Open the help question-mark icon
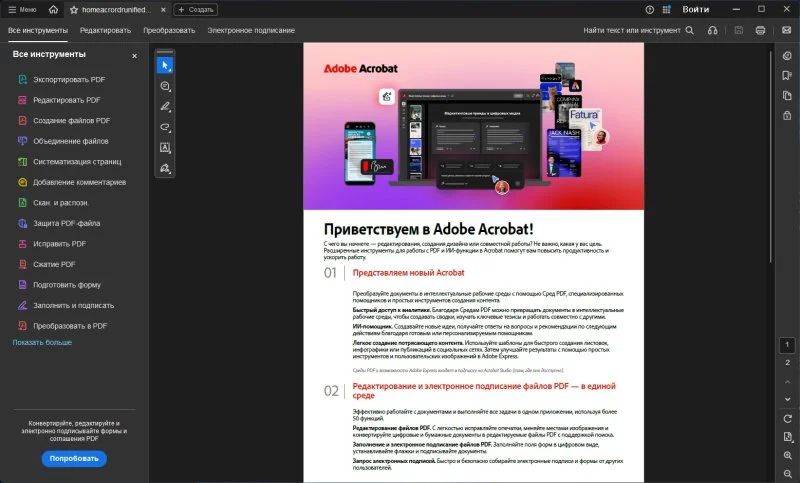Screen dimensions: 800x483 (x=649, y=10)
